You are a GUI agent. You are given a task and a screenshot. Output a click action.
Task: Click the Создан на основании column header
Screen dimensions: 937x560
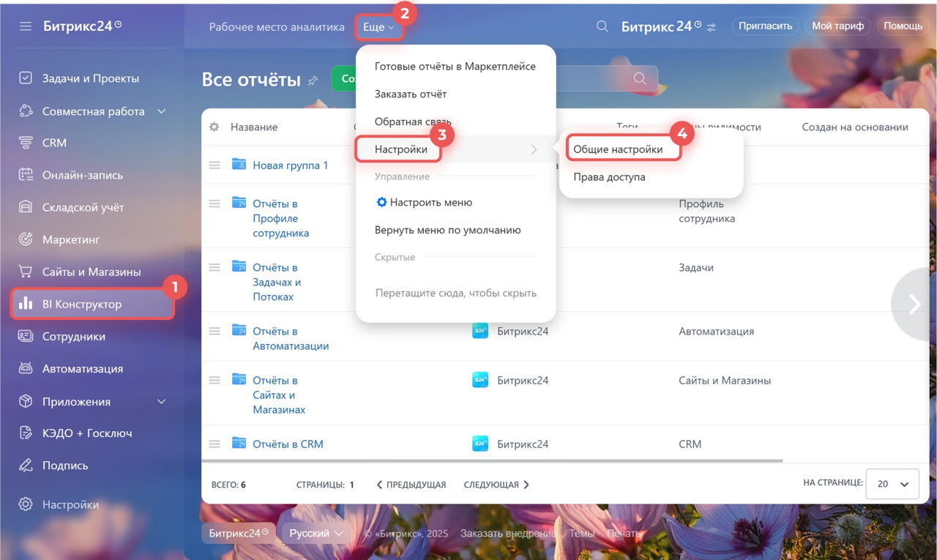point(855,127)
